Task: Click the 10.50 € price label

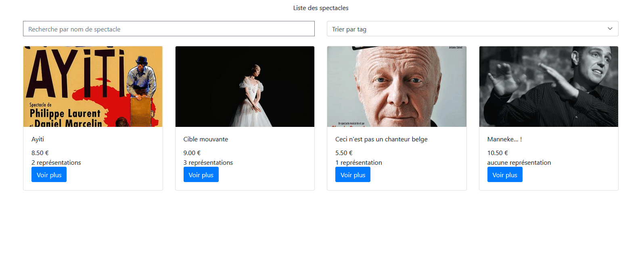Action: (x=498, y=153)
